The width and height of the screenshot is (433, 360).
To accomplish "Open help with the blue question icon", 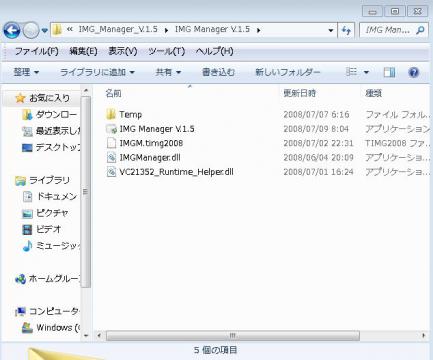I will click(x=413, y=72).
